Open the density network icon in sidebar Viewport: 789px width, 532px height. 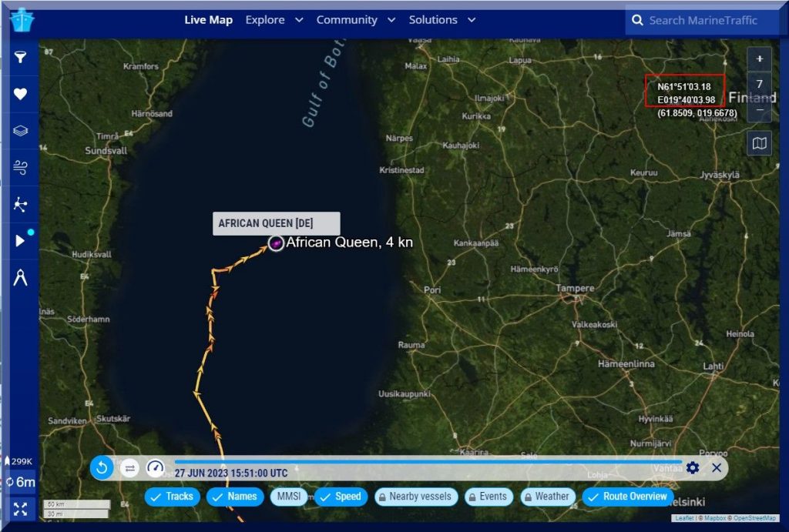pos(21,204)
